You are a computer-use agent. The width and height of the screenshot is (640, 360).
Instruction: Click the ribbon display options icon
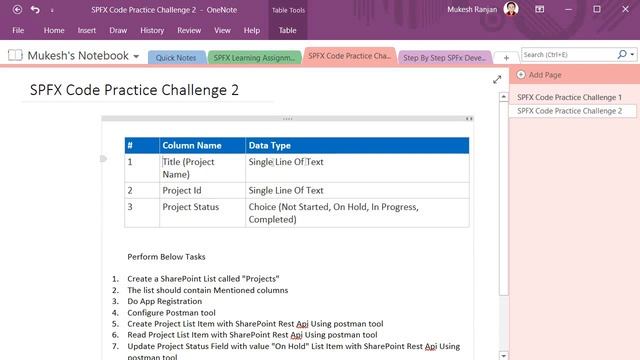pyautogui.click(x=540, y=9)
